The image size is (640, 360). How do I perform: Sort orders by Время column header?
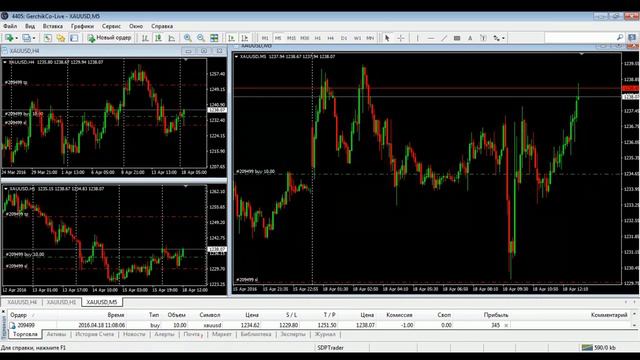[116, 315]
